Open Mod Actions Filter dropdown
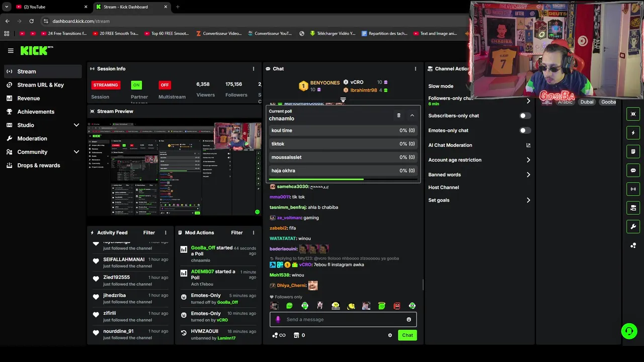 click(237, 233)
